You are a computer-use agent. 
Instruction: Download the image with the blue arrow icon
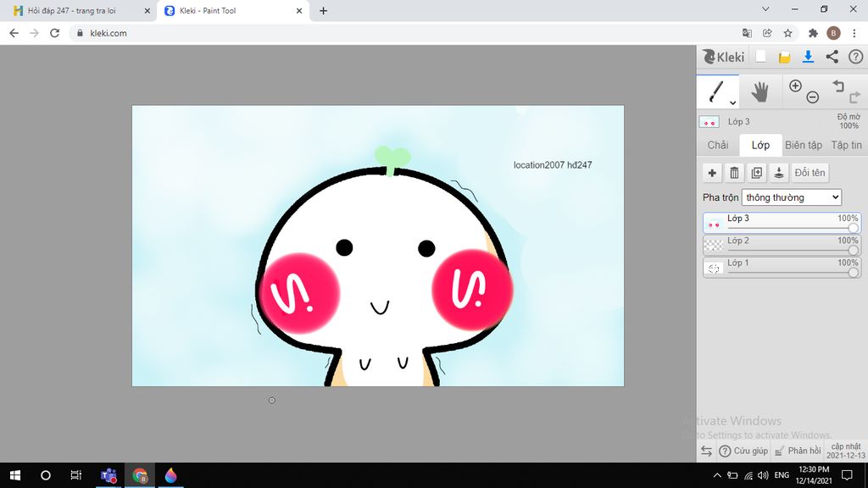808,57
